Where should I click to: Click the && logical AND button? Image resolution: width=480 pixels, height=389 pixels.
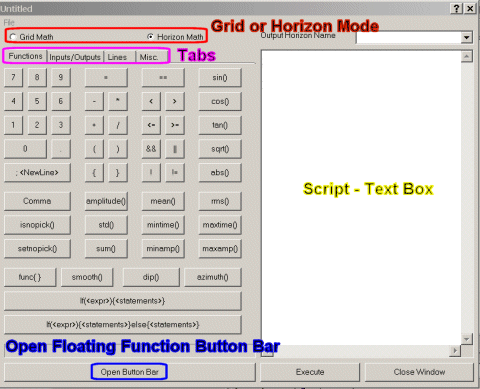151,149
